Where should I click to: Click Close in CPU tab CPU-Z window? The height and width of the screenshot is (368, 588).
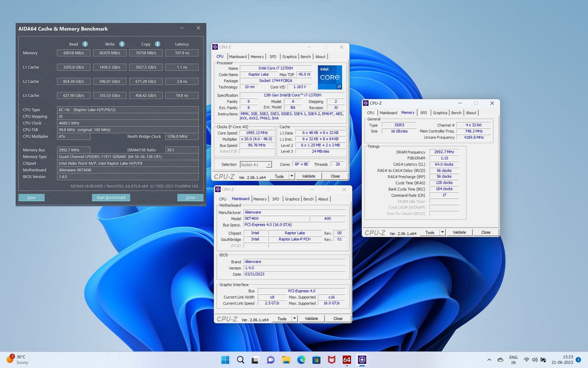click(x=335, y=176)
